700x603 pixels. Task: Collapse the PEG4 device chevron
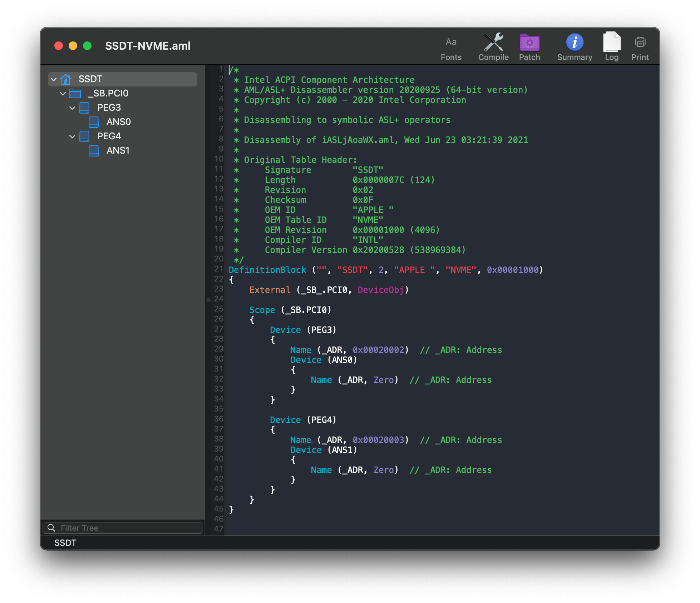(x=72, y=136)
